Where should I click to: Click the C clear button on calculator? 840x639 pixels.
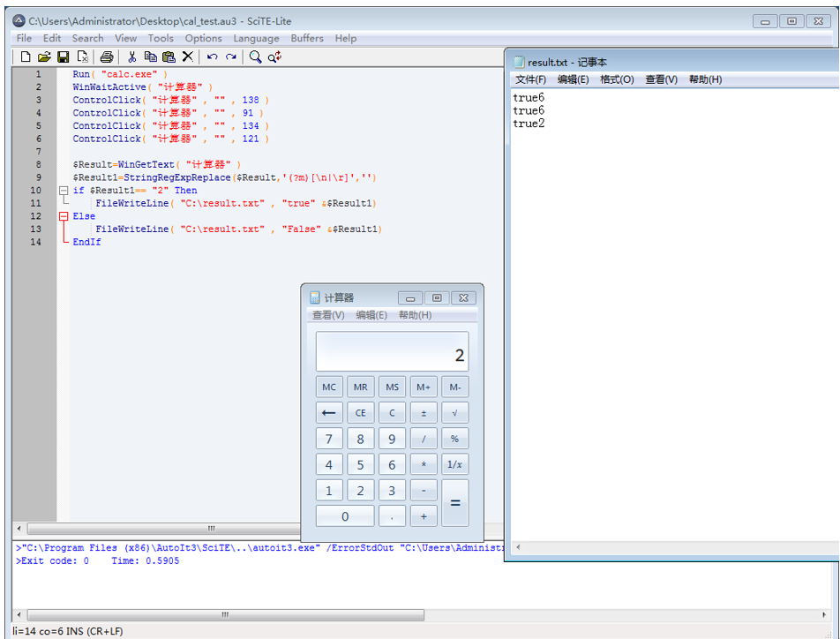tap(392, 413)
